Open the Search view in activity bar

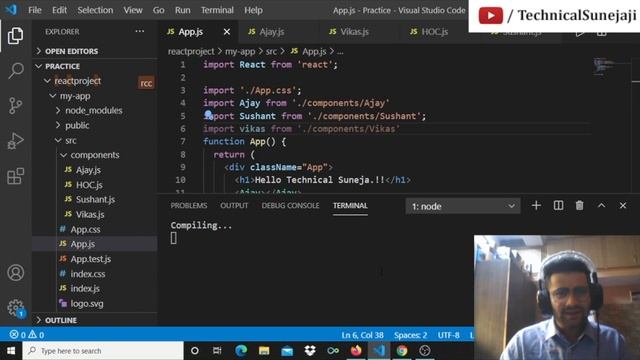click(x=16, y=71)
